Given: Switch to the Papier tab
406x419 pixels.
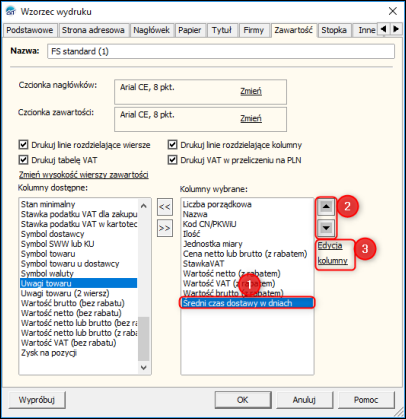Looking at the screenshot, I should (x=190, y=30).
